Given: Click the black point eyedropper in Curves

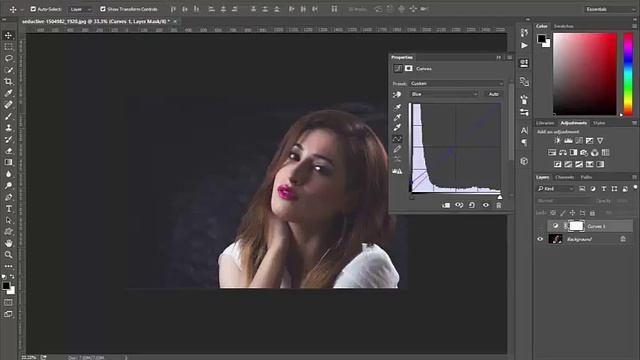Looking at the screenshot, I should click(x=397, y=107).
